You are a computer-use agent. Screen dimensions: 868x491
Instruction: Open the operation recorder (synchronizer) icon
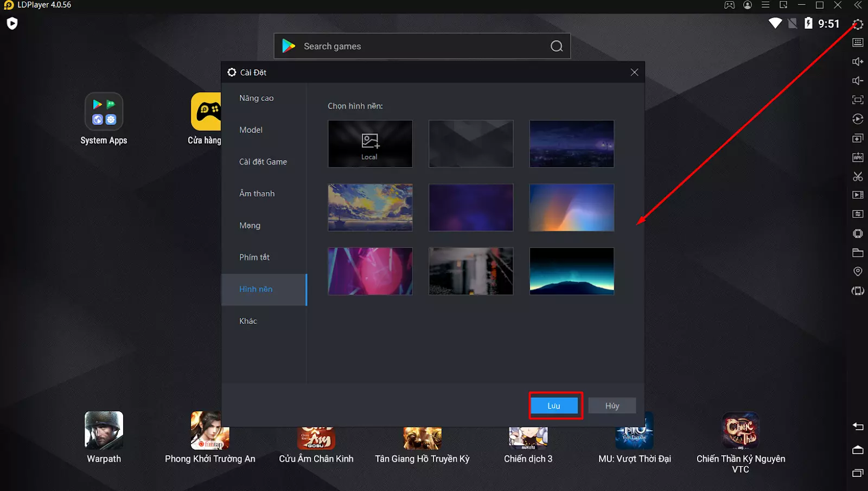[858, 119]
